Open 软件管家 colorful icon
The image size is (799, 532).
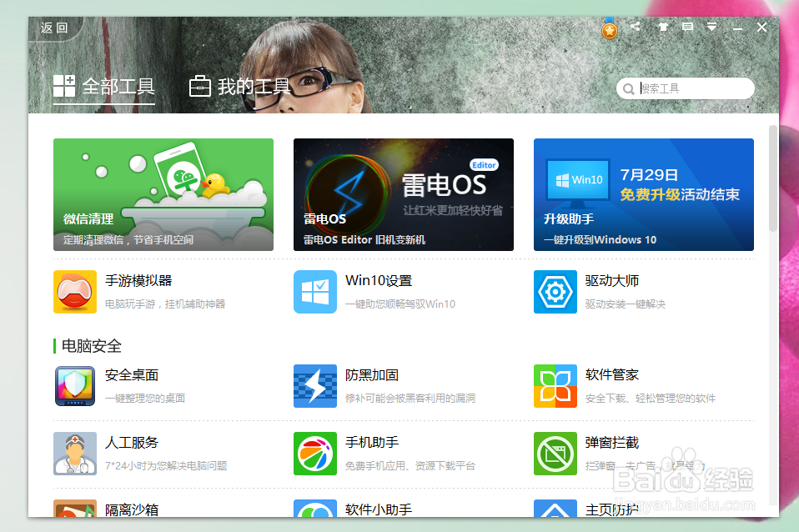click(x=555, y=386)
